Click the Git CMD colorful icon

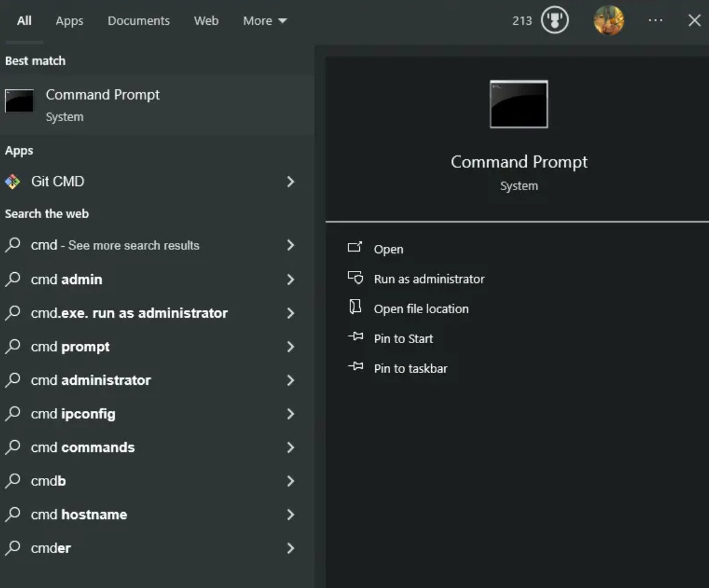tap(12, 182)
